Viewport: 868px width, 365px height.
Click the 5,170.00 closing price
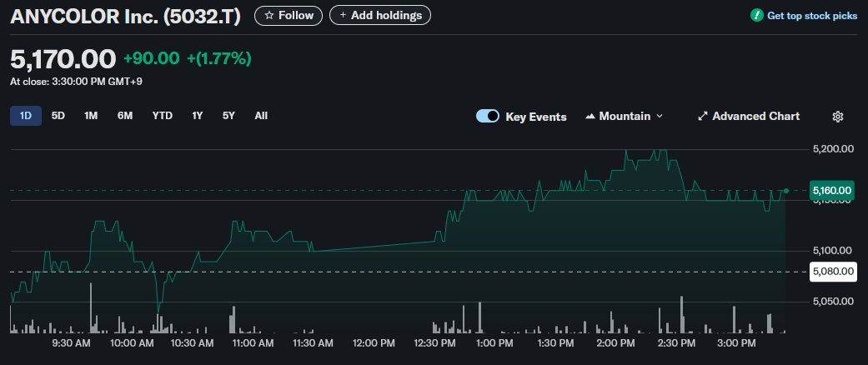tap(63, 58)
